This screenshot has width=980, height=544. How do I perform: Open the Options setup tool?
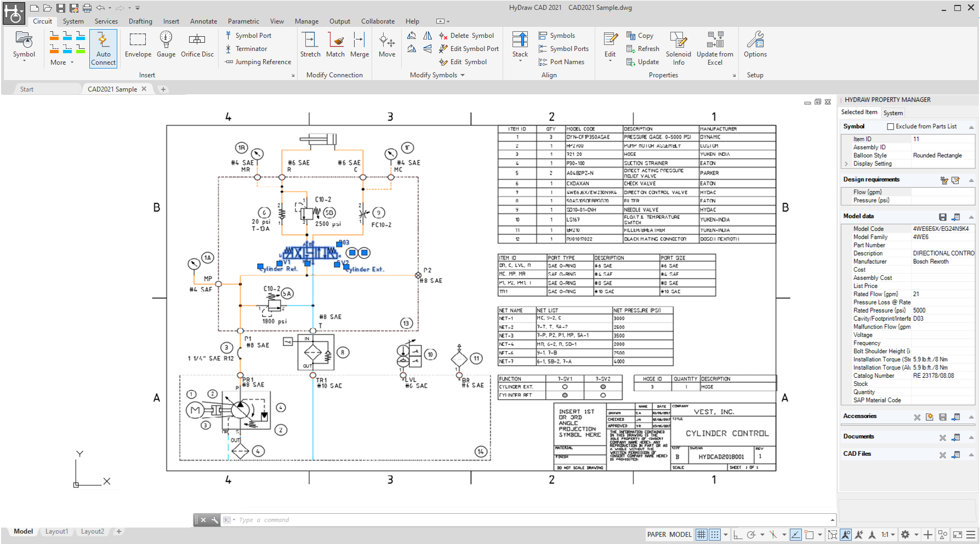point(755,44)
